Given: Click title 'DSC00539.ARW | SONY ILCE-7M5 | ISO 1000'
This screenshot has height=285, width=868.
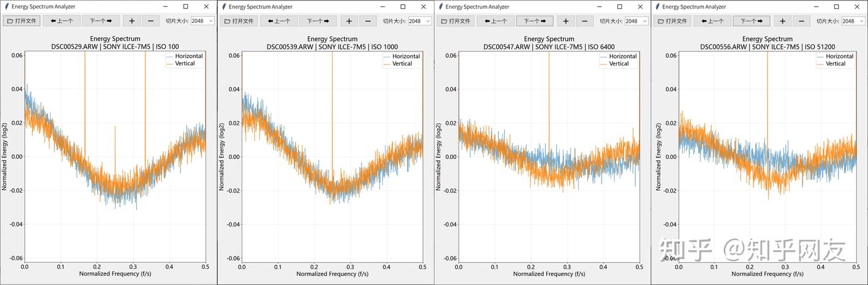Looking at the screenshot, I should click(332, 46).
